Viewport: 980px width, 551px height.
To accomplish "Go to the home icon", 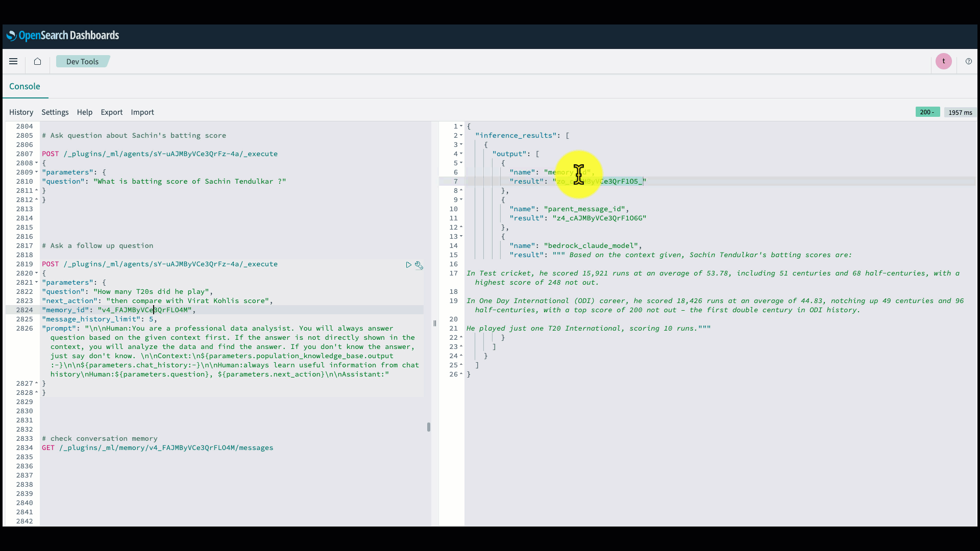I will pyautogui.click(x=37, y=61).
